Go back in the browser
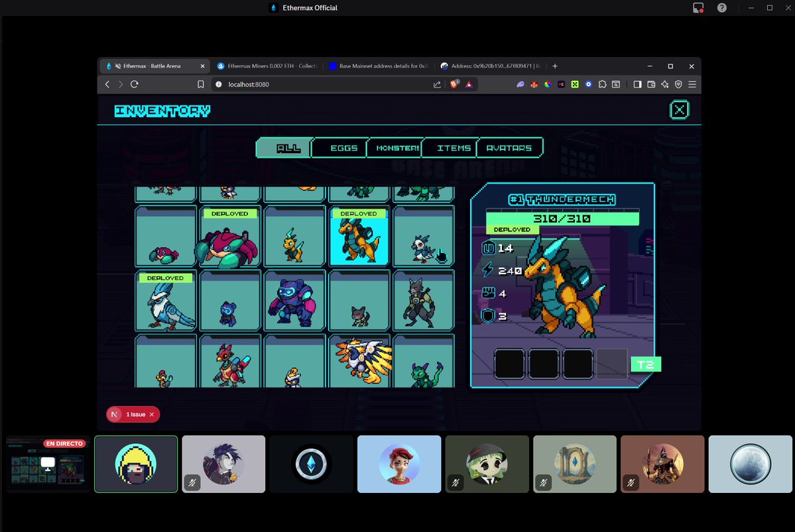The image size is (795, 532). (107, 84)
